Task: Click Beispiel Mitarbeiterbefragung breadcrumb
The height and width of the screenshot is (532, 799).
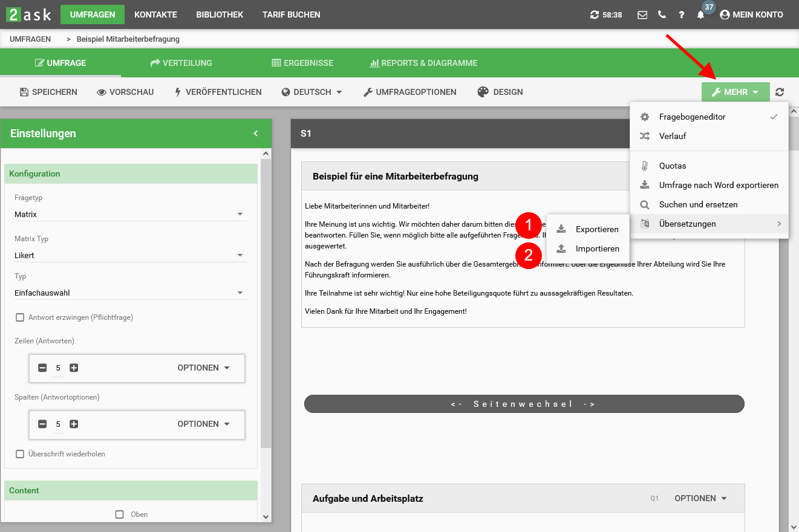Action: [x=128, y=39]
